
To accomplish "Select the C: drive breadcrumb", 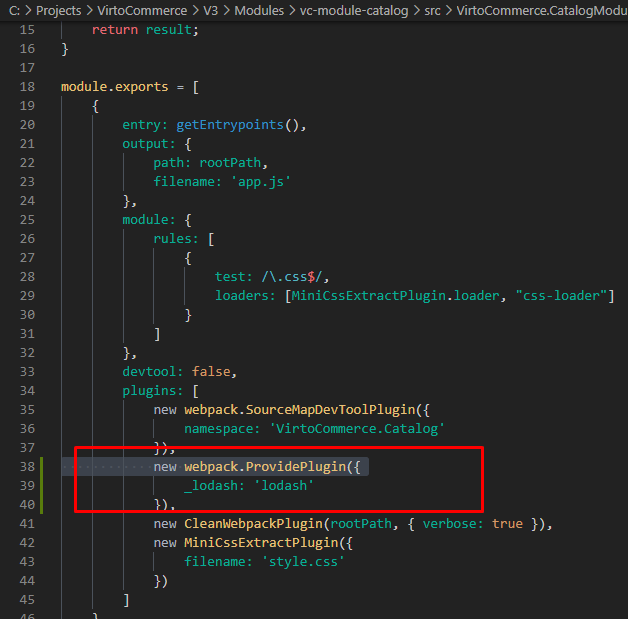I will click(x=14, y=10).
